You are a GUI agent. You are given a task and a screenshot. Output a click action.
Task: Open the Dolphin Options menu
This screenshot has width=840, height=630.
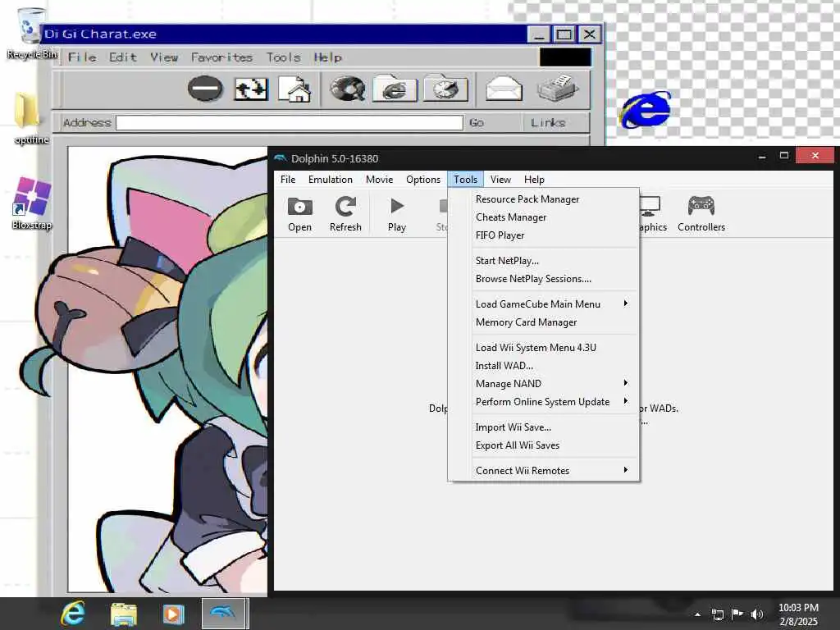pyautogui.click(x=423, y=180)
